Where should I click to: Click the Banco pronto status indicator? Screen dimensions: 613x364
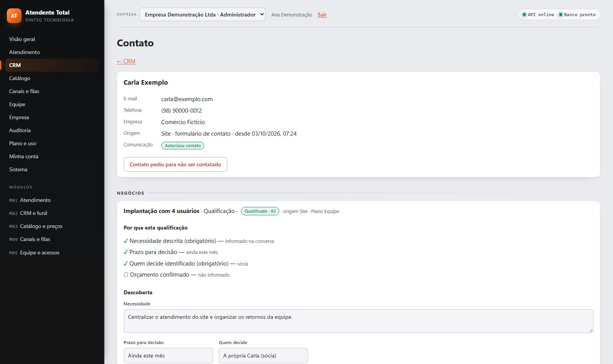(577, 15)
